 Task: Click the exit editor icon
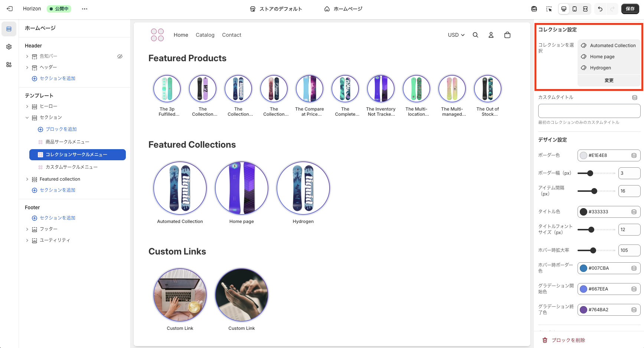coord(10,9)
